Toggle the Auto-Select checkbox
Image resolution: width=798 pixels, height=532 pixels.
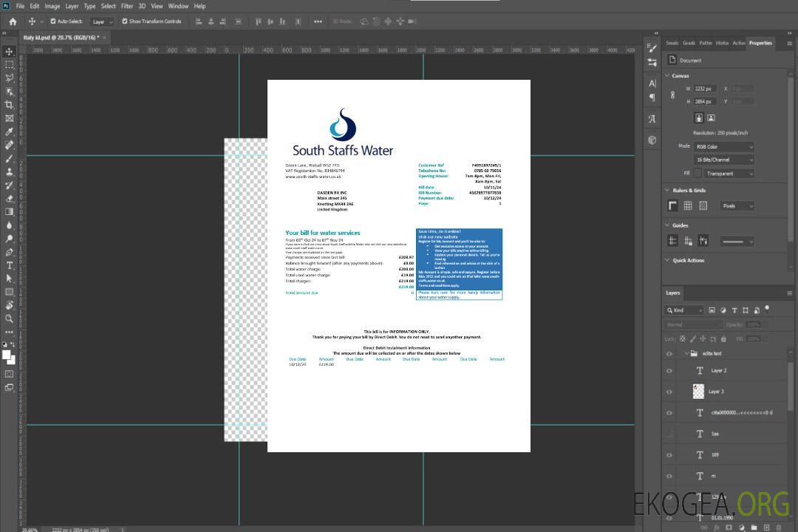click(x=53, y=21)
